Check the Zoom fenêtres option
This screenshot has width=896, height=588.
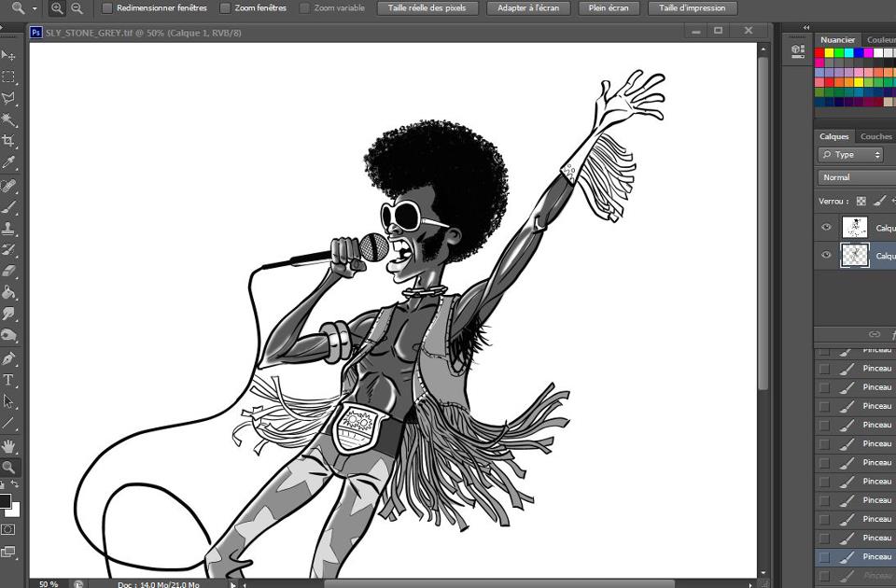coord(225,7)
